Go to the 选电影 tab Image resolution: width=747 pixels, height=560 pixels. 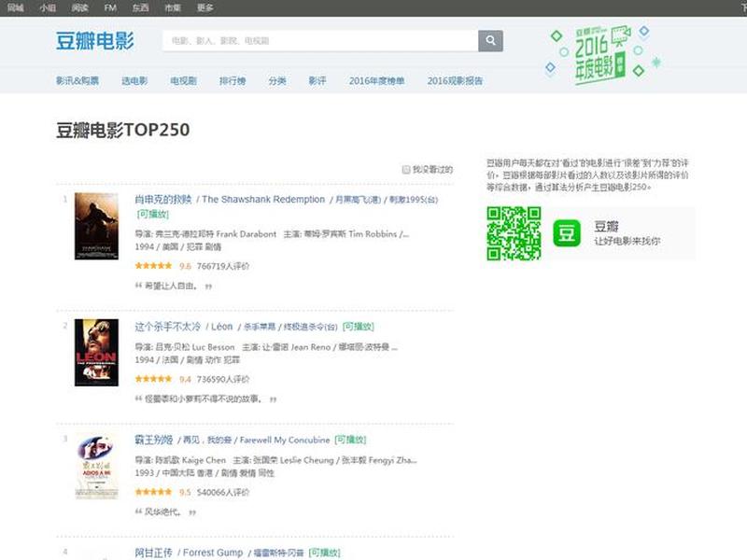point(134,81)
